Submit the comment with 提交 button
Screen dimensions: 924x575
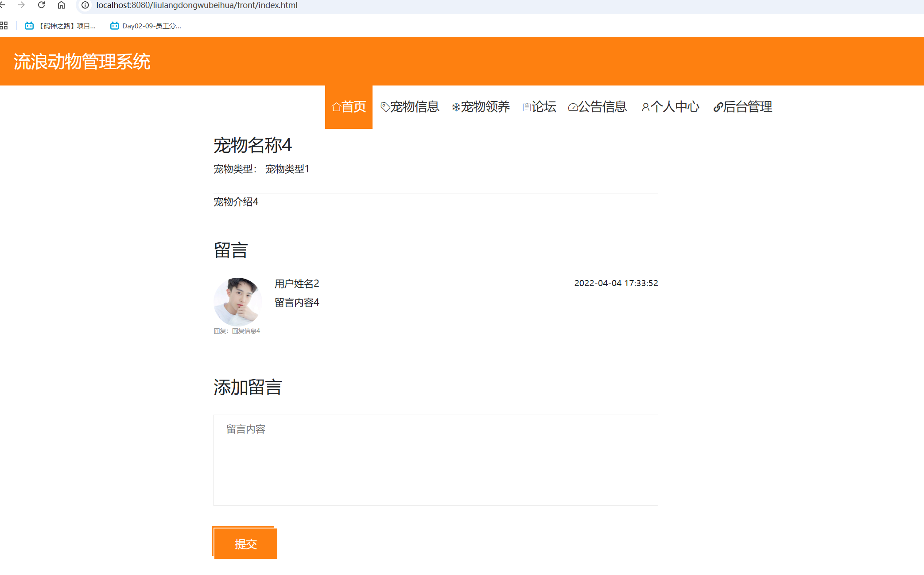click(245, 544)
